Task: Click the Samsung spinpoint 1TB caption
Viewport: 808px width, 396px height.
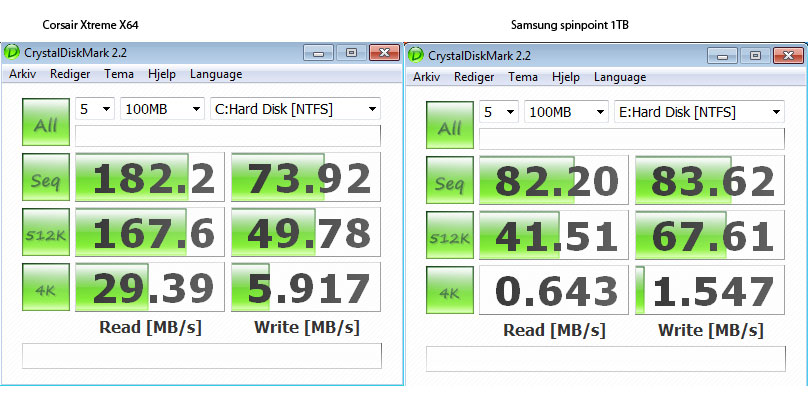Action: click(570, 25)
